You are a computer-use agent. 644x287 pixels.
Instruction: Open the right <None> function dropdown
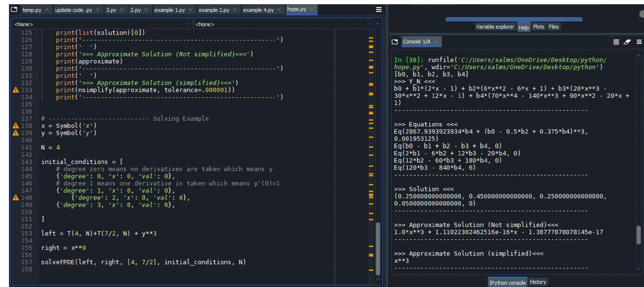click(284, 24)
